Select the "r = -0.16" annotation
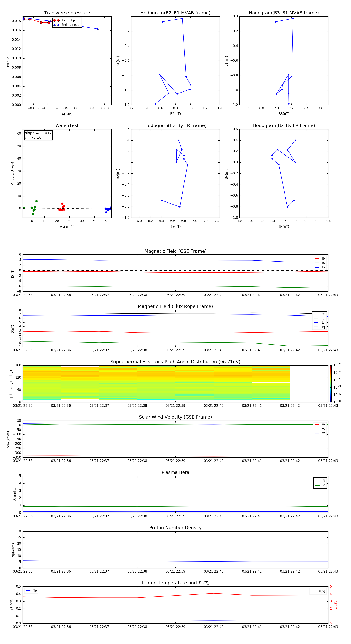Image resolution: width=351 pixels, height=644 pixels. point(33,138)
